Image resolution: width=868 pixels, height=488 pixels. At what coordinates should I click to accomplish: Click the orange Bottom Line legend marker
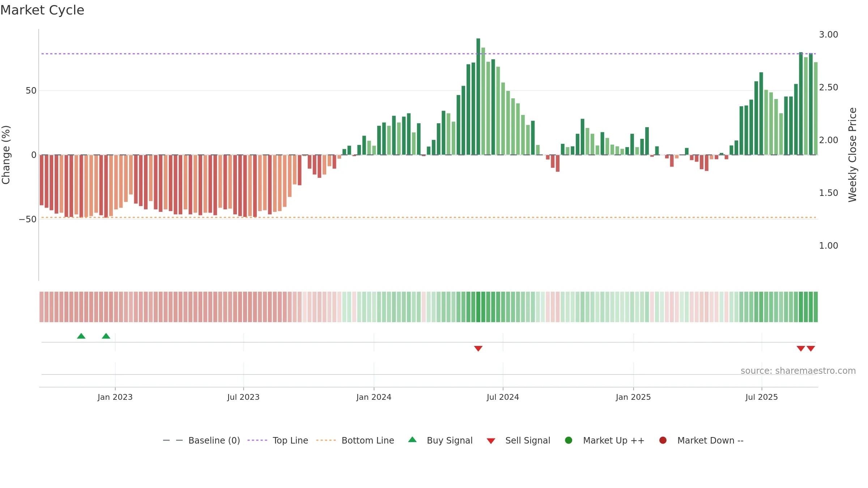point(326,440)
